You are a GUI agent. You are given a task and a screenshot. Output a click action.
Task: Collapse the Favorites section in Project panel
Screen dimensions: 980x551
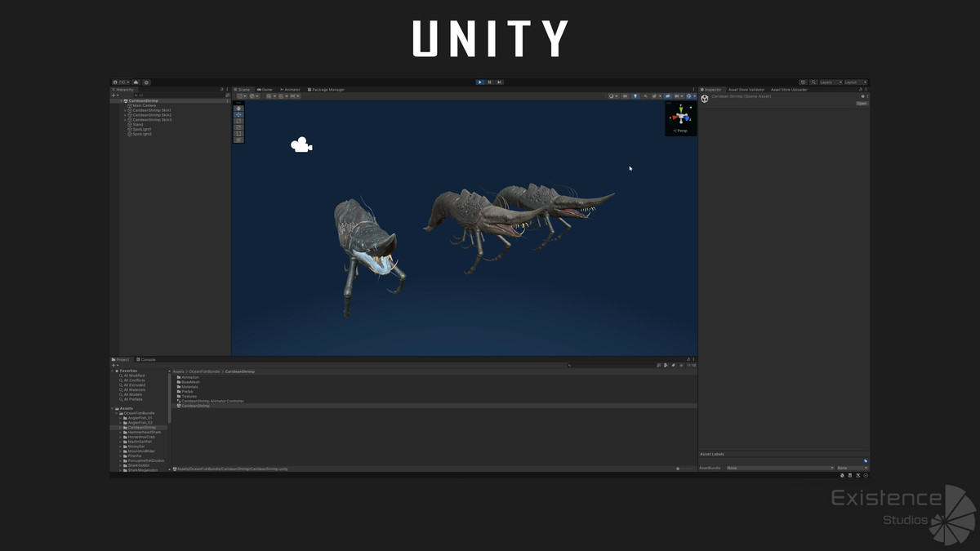pyautogui.click(x=113, y=370)
